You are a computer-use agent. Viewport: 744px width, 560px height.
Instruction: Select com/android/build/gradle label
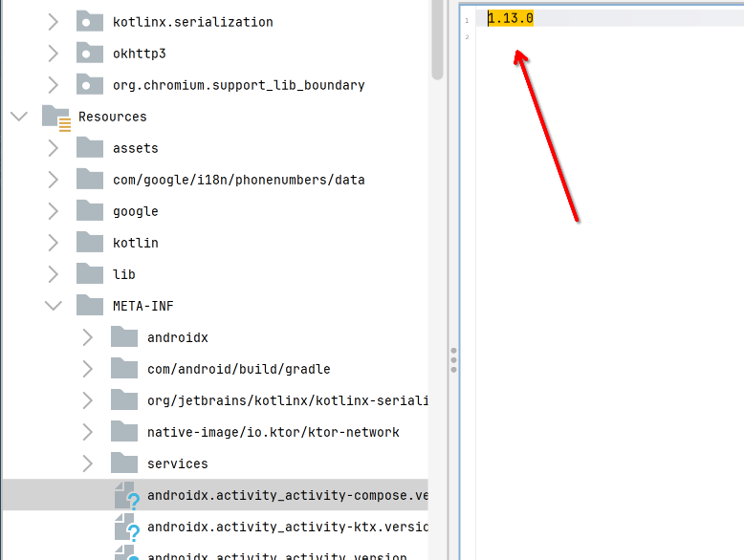click(239, 369)
